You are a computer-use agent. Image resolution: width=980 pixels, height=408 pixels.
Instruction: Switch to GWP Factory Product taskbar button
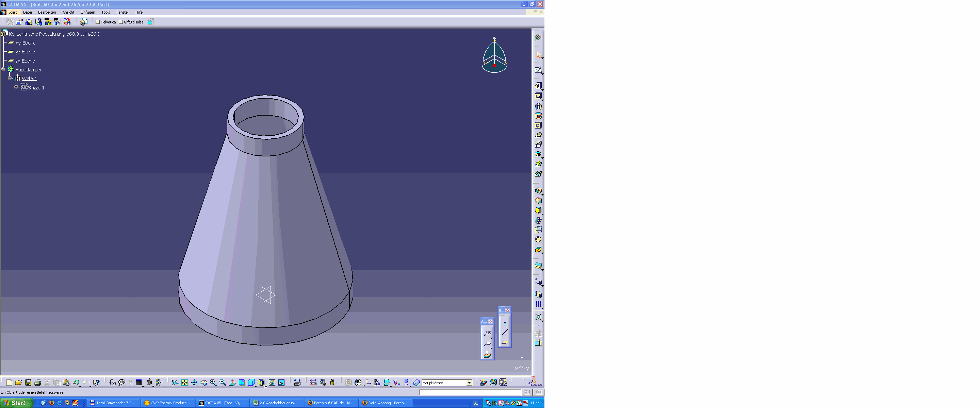click(x=168, y=403)
